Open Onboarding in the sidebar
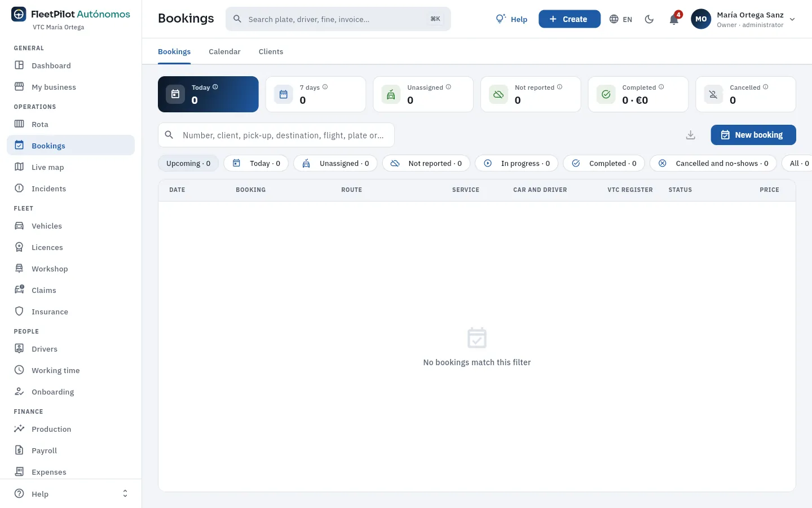Image resolution: width=812 pixels, height=508 pixels. (70, 392)
